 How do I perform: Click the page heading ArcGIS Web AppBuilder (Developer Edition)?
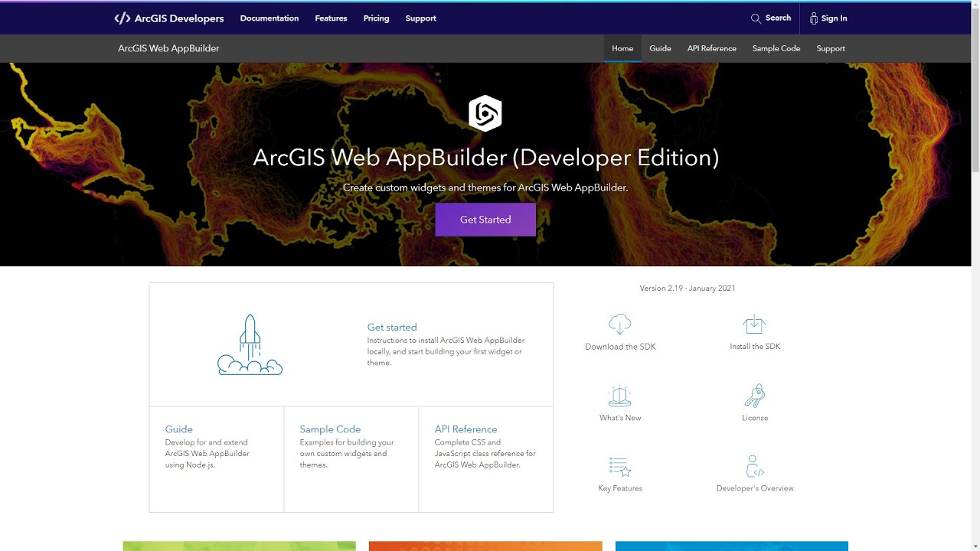point(485,158)
